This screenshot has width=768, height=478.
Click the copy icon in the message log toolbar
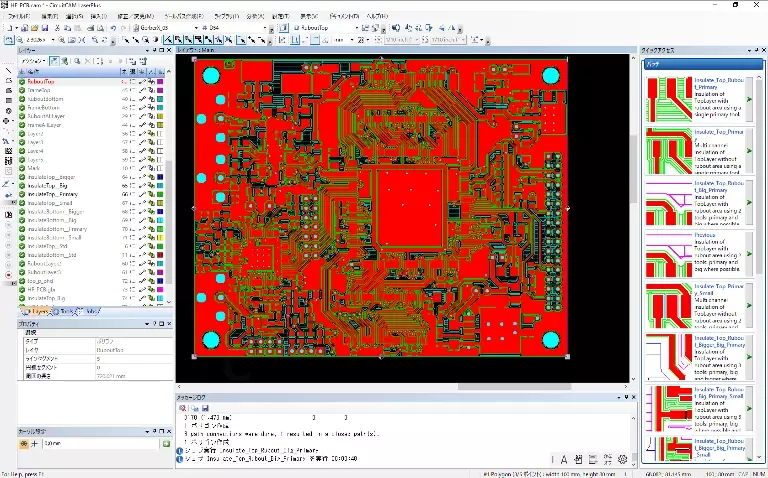194,408
